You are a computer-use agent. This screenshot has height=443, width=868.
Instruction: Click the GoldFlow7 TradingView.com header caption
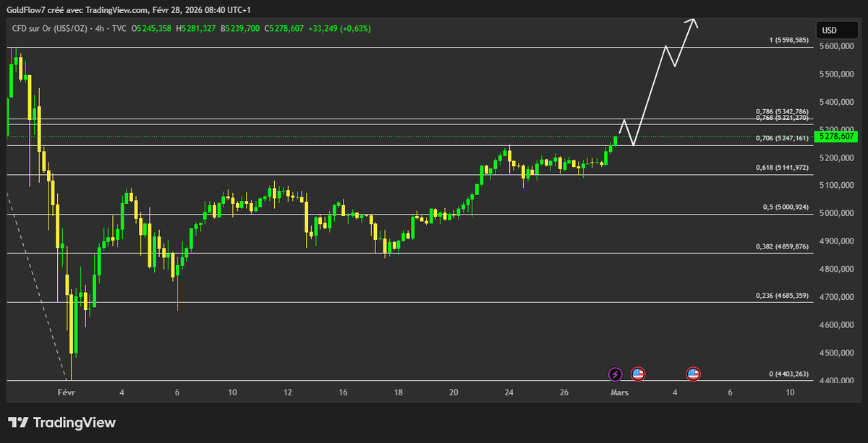coord(129,10)
